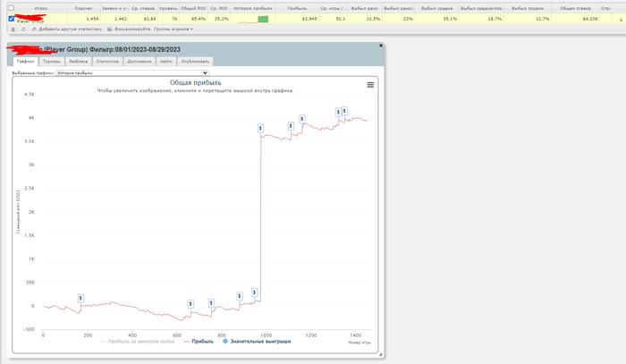Click the x remove link in player row
The image size is (626, 364).
pyautogui.click(x=620, y=18)
